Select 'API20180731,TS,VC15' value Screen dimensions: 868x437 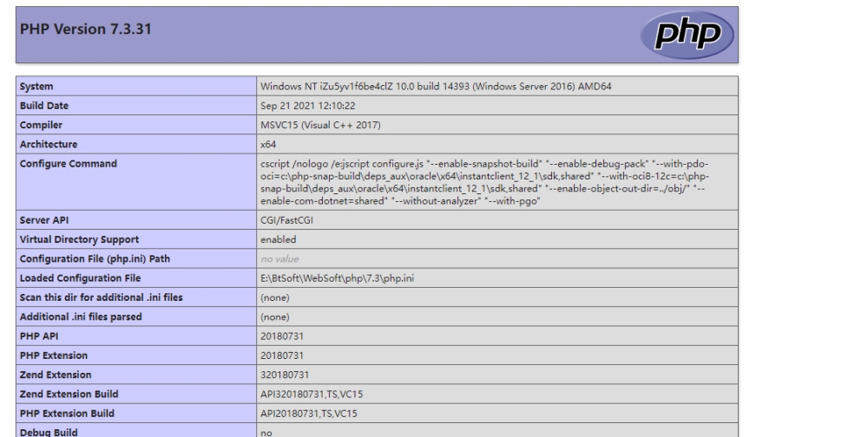[x=309, y=414]
